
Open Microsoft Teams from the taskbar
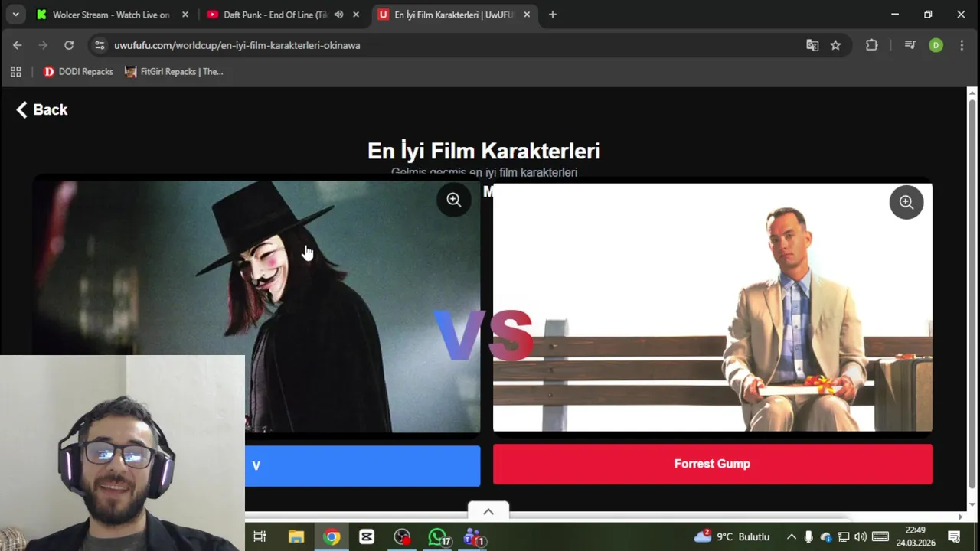(474, 536)
